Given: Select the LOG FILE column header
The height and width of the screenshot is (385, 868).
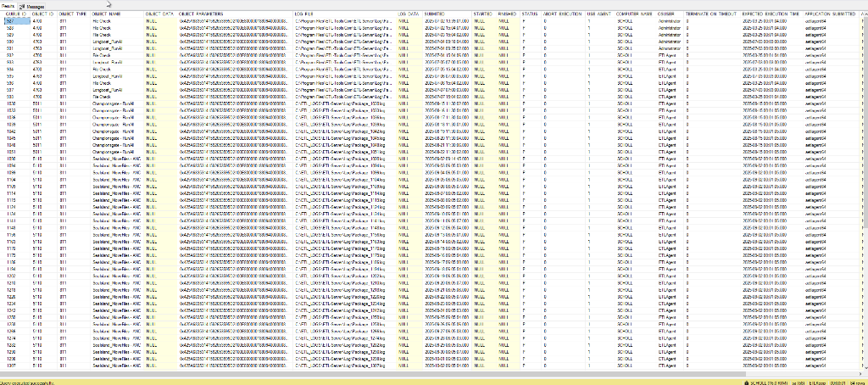Looking at the screenshot, I should point(345,14).
